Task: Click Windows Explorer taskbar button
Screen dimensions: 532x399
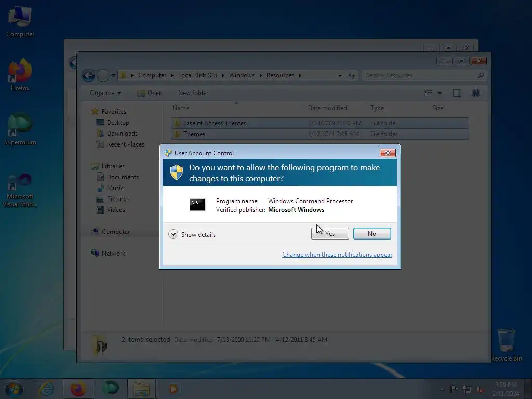Action: [x=141, y=389]
